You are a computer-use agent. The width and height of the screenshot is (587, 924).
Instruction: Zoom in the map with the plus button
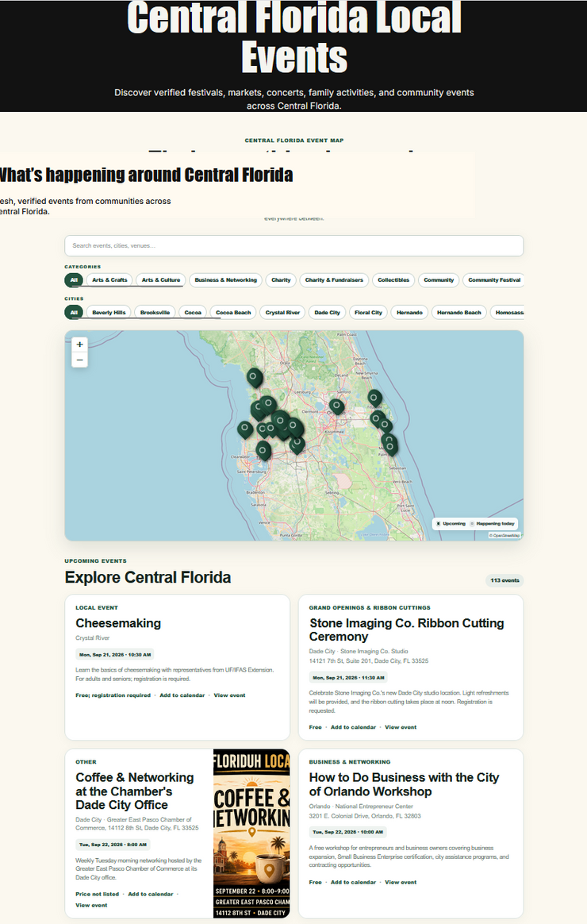coord(79,345)
